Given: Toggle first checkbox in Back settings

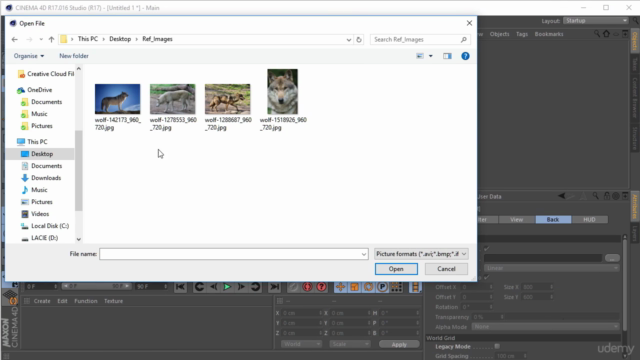Looking at the screenshot, I should click(487, 249).
